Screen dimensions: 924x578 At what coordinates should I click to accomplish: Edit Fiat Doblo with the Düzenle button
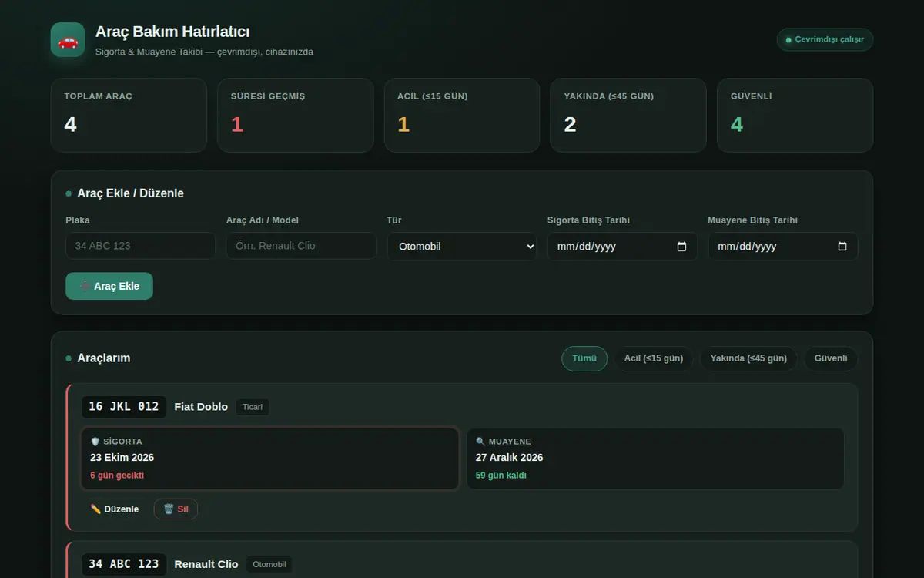[x=115, y=509]
